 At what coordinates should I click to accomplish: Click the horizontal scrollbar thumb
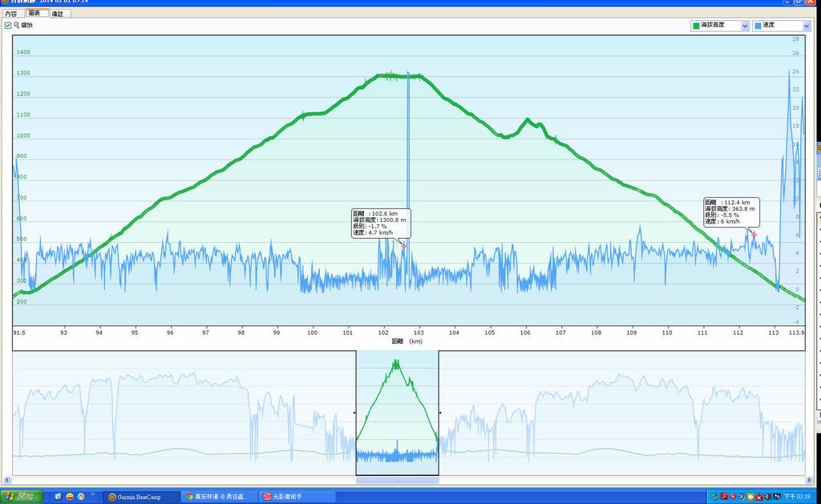point(398,480)
